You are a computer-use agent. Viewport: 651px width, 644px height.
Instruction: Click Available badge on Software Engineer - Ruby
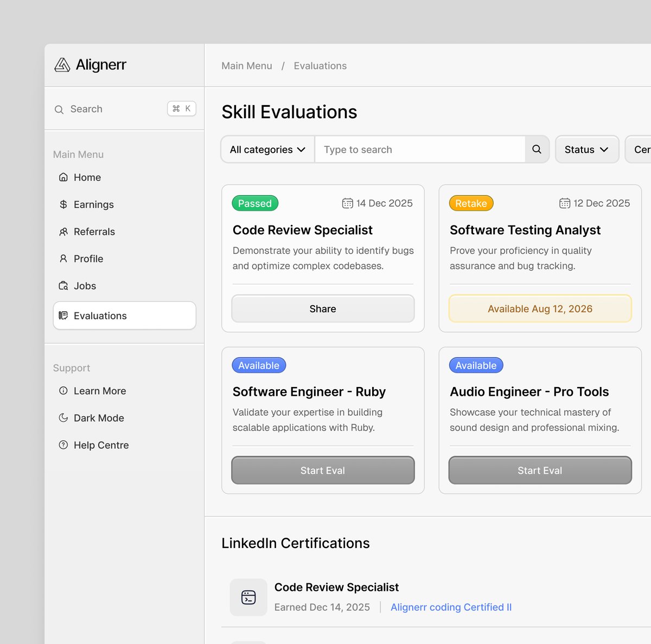coord(259,365)
